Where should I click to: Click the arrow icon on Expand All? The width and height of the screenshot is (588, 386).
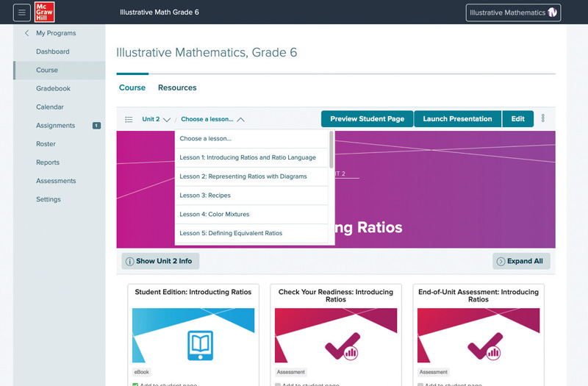click(501, 262)
